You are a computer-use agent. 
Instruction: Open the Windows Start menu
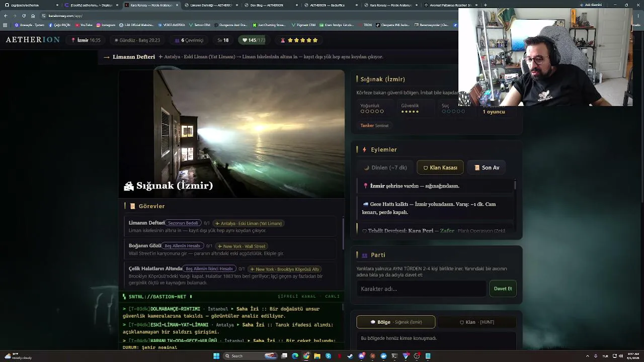216,356
